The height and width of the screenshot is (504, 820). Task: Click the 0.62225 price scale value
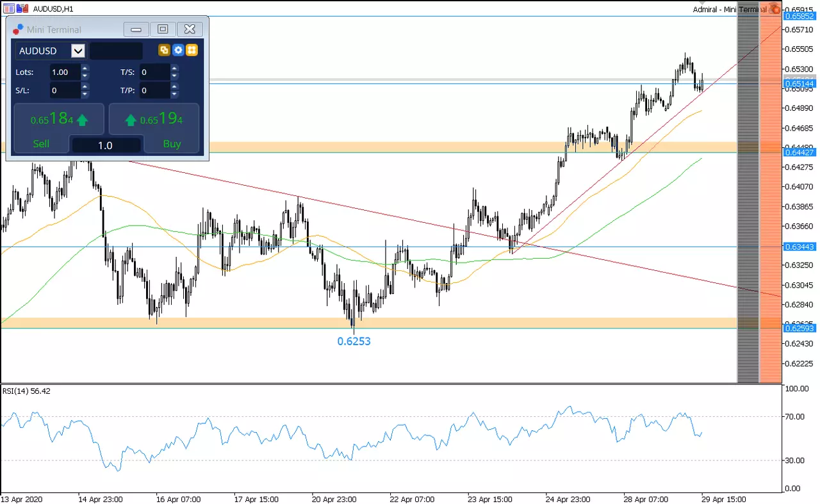[799, 364]
